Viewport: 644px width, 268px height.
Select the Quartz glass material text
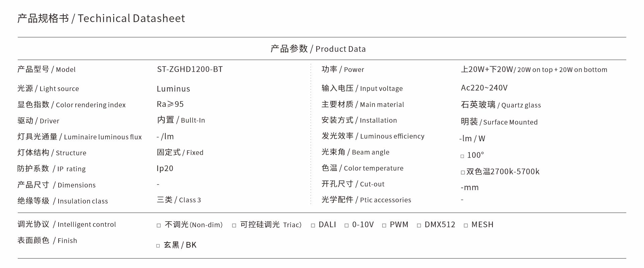[x=521, y=105]
